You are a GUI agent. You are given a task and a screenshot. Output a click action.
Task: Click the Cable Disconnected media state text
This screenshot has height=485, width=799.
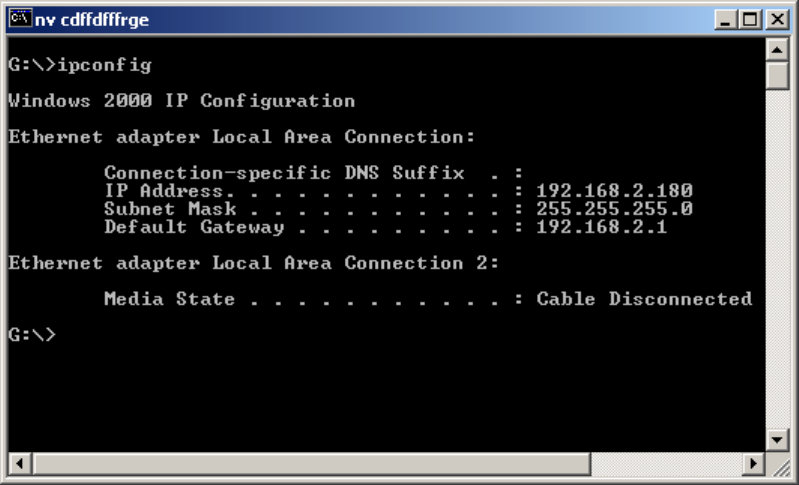pos(644,299)
